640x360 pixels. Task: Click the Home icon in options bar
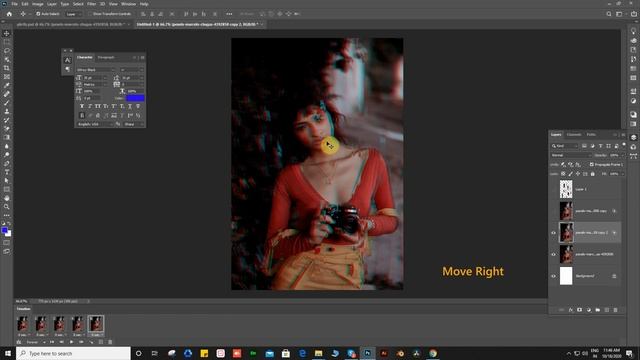click(x=9, y=14)
